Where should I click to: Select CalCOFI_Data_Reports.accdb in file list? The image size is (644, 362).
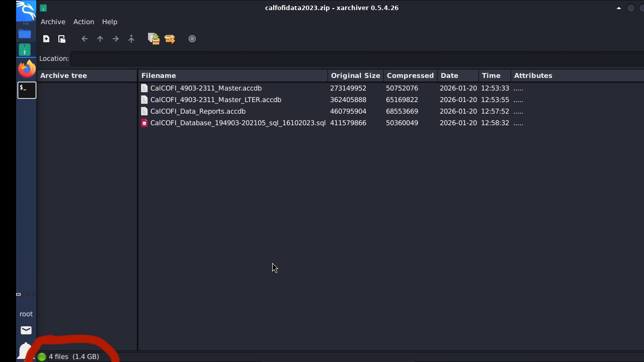point(198,111)
